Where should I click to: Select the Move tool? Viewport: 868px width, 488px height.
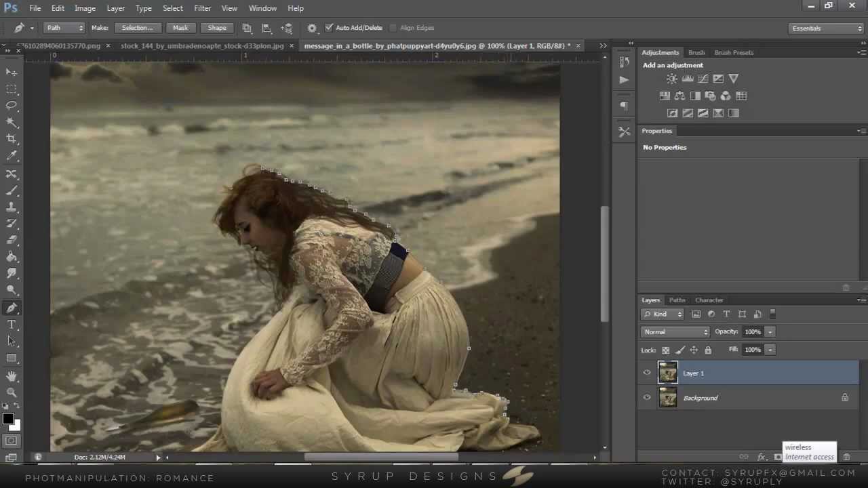point(12,72)
